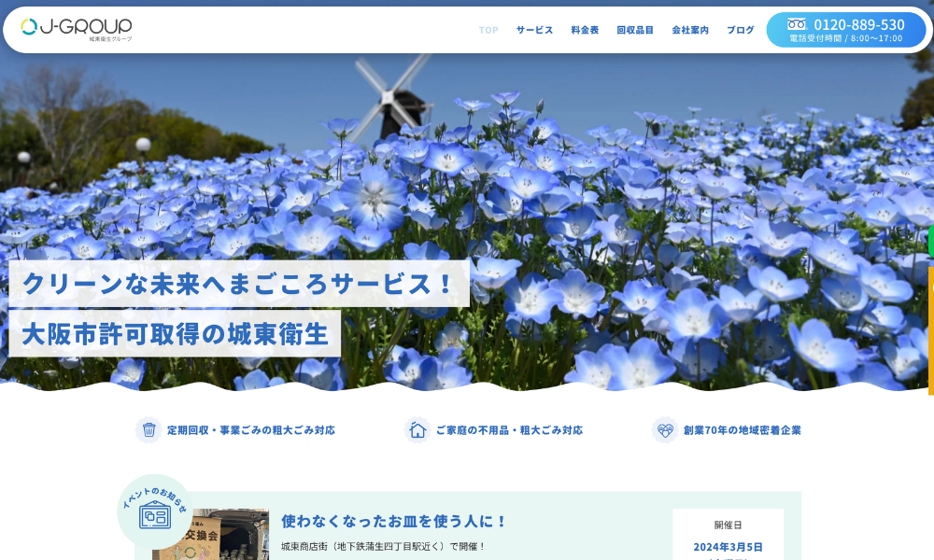The height and width of the screenshot is (560, 934).
Task: Click the green tab on right edge
Action: tap(930, 241)
